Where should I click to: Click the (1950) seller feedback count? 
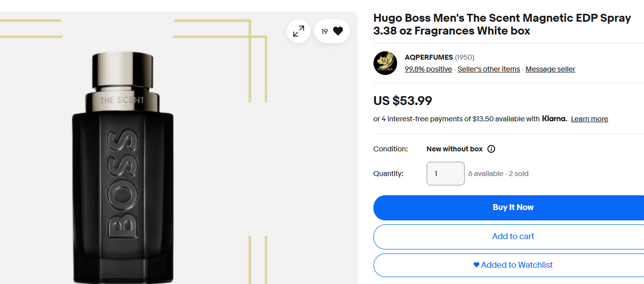(465, 57)
